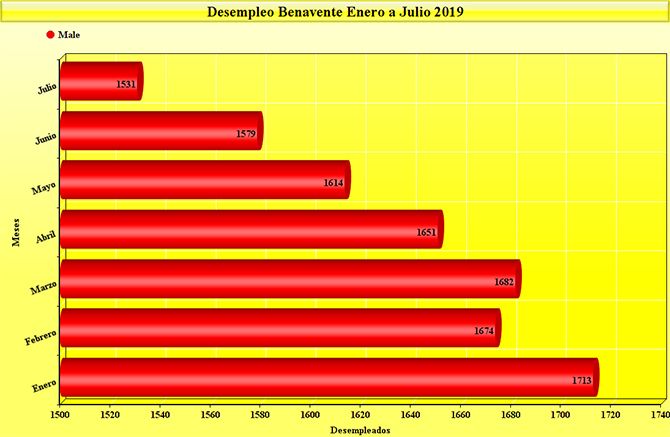Click the Julio label on the vertical axis

pyautogui.click(x=47, y=88)
